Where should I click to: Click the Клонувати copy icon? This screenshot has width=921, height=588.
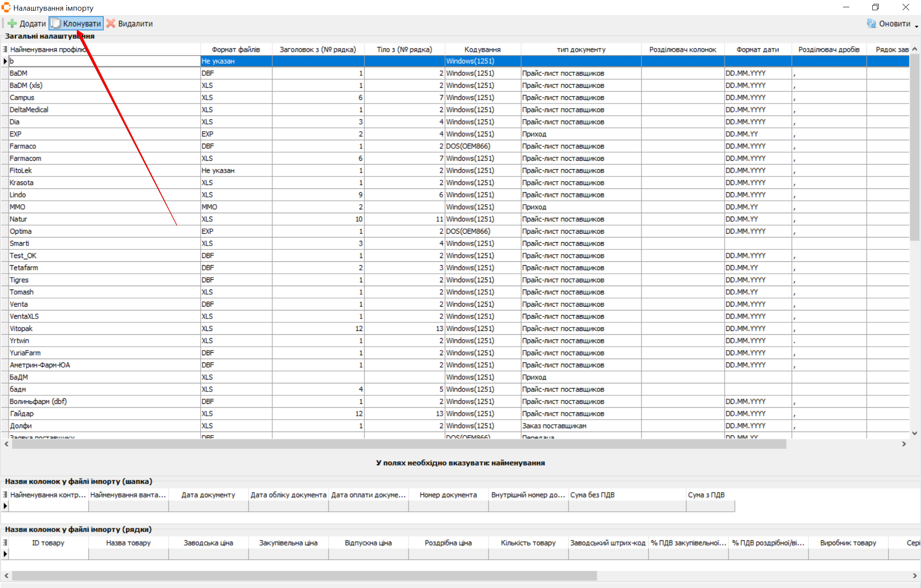click(56, 23)
